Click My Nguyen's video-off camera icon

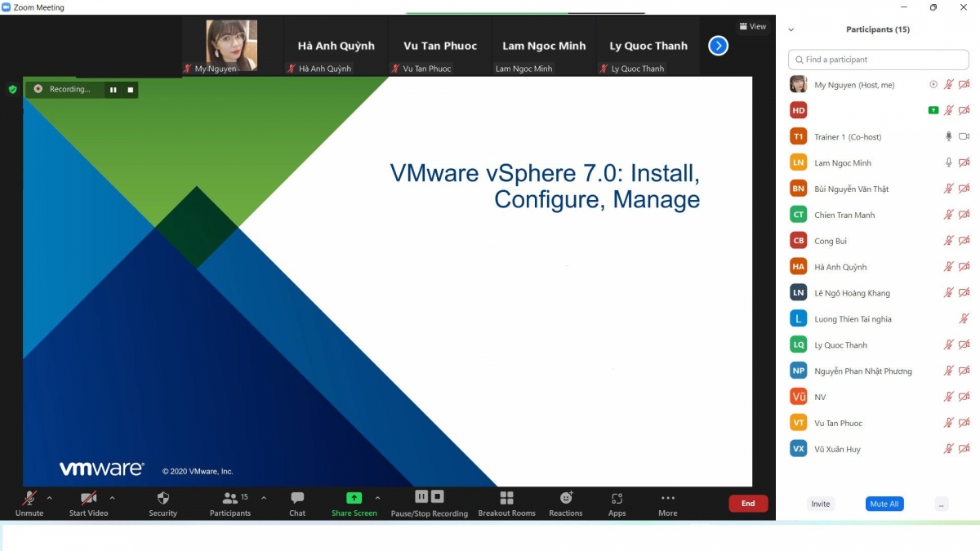[964, 85]
